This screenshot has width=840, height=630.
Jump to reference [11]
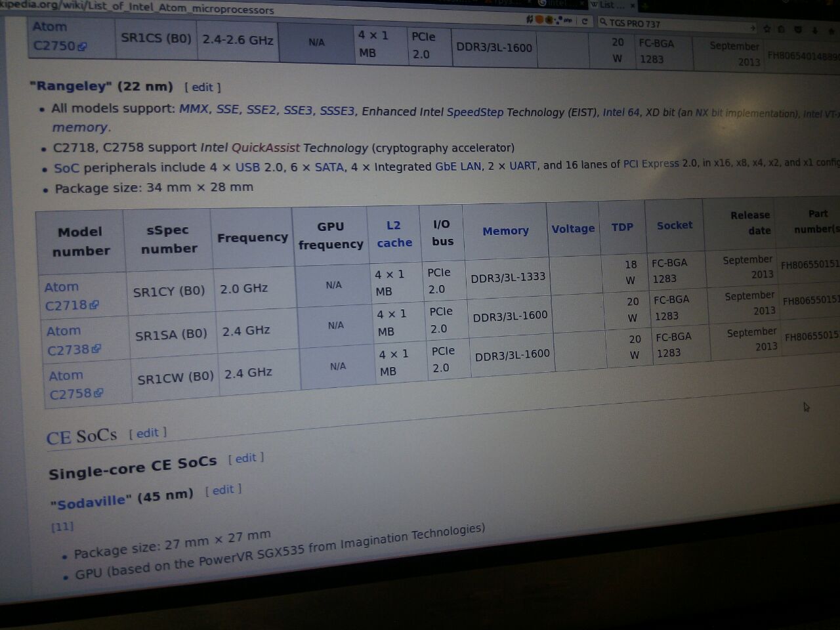[x=62, y=526]
